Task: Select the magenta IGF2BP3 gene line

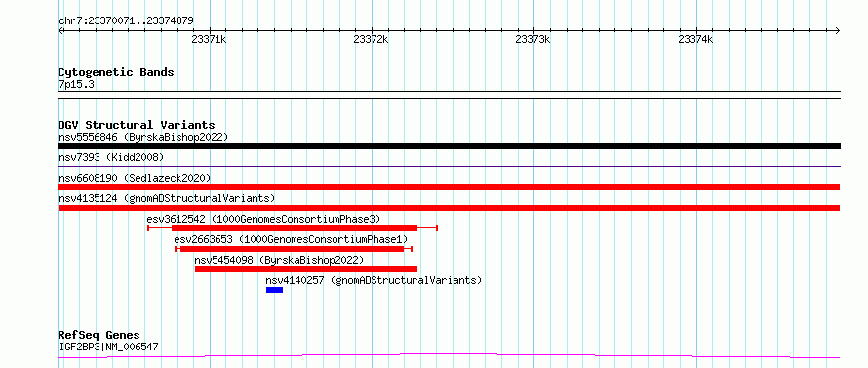Action: pyautogui.click(x=449, y=356)
